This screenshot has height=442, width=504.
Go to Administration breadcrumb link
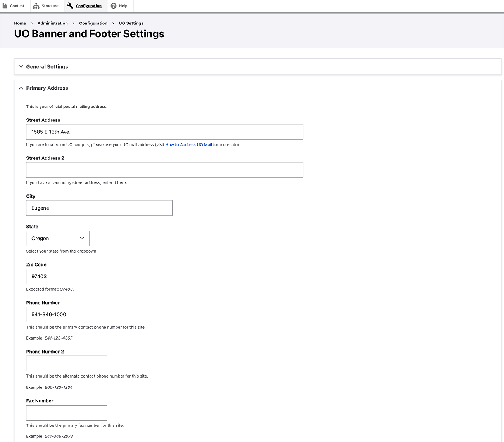coord(53,23)
